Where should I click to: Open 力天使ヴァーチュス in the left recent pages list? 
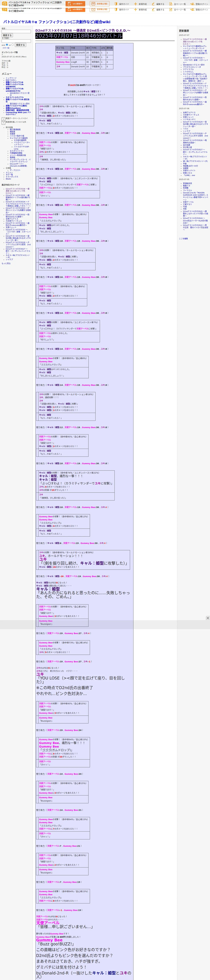point(14,221)
